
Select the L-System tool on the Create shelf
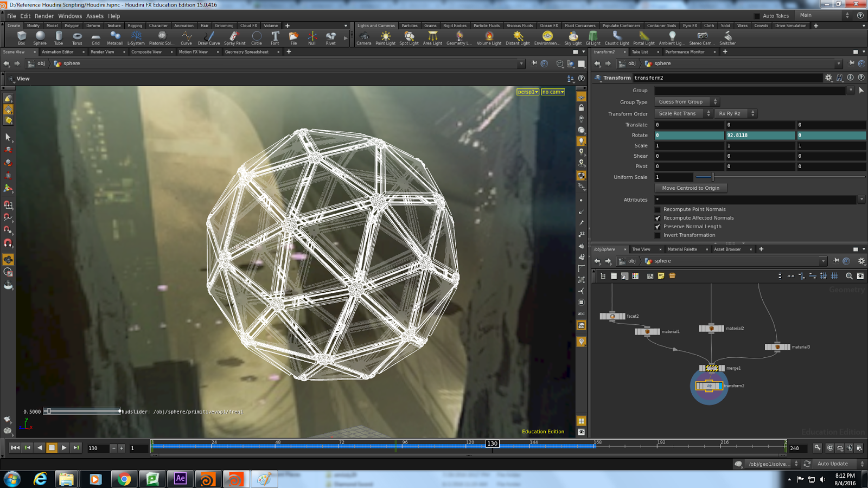click(136, 37)
